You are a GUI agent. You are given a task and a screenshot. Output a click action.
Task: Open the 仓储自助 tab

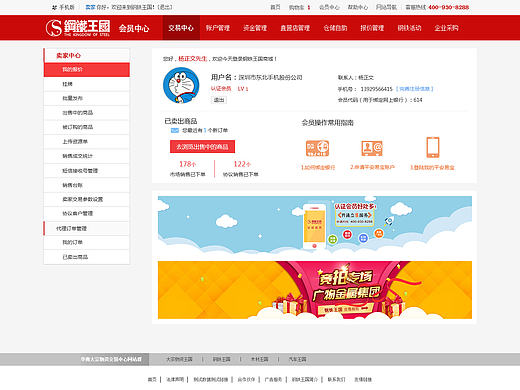coord(335,28)
